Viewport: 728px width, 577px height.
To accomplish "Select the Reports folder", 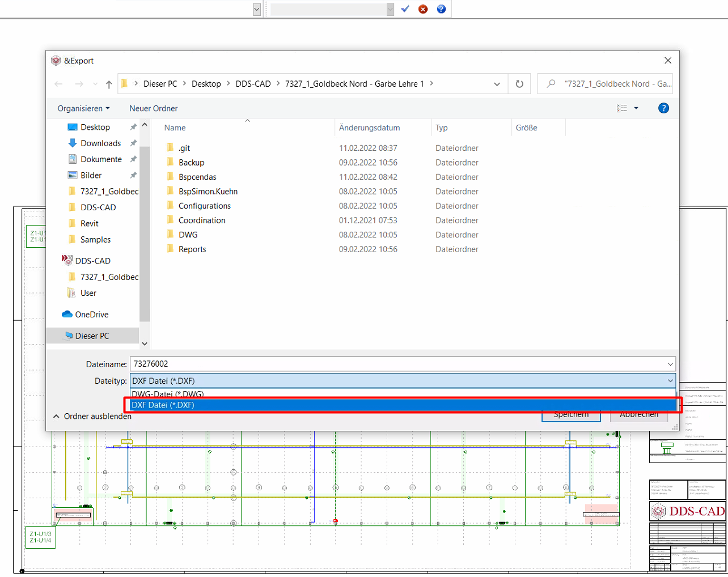I will click(x=192, y=249).
